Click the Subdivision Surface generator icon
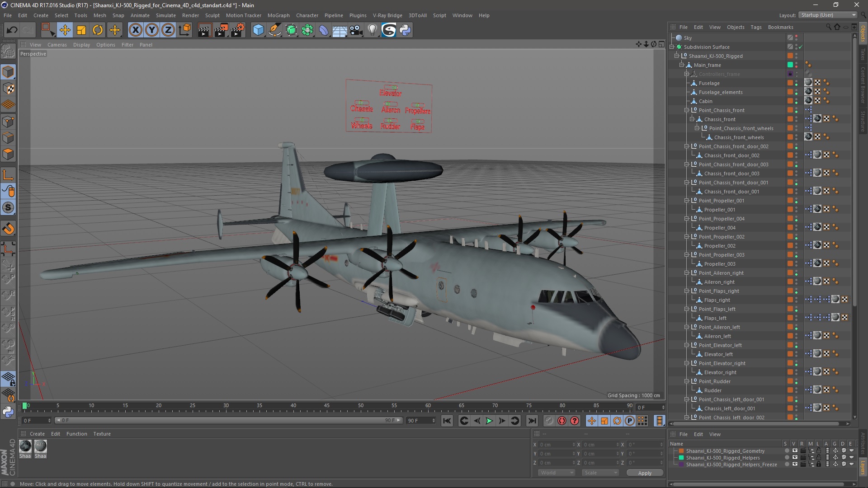 tap(291, 30)
